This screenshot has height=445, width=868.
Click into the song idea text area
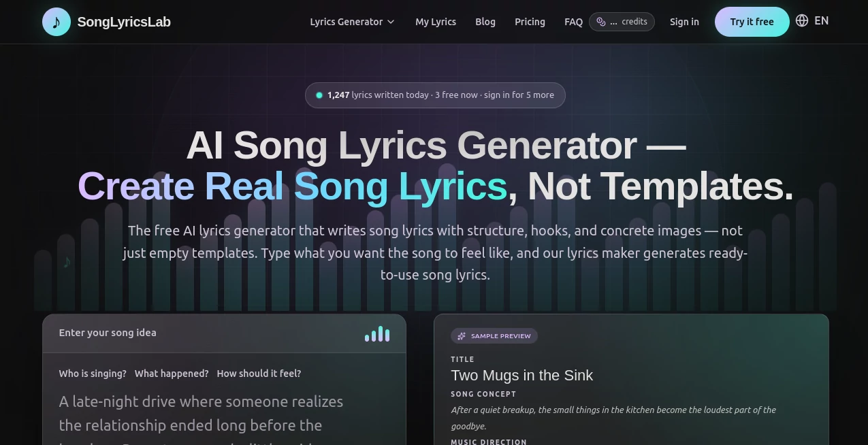(224, 416)
